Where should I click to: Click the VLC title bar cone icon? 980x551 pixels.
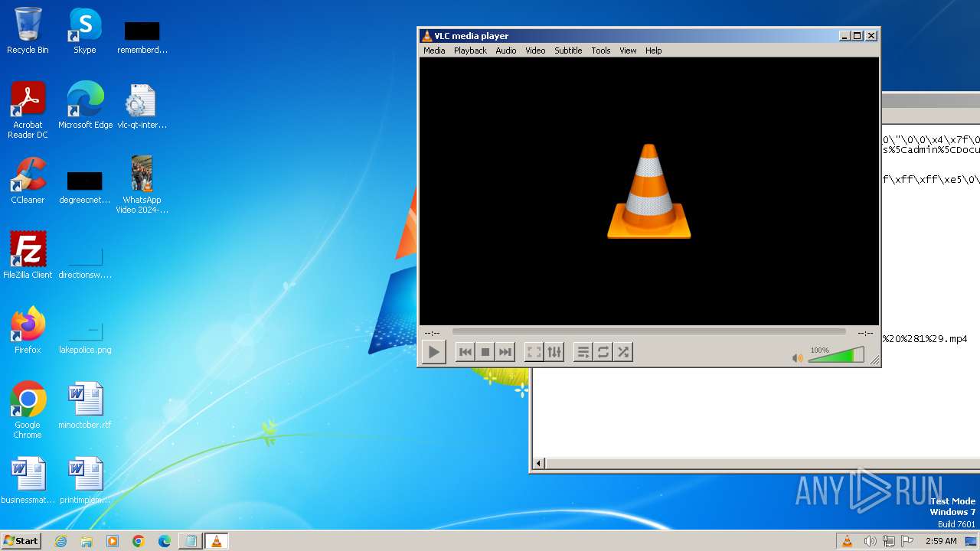click(427, 36)
